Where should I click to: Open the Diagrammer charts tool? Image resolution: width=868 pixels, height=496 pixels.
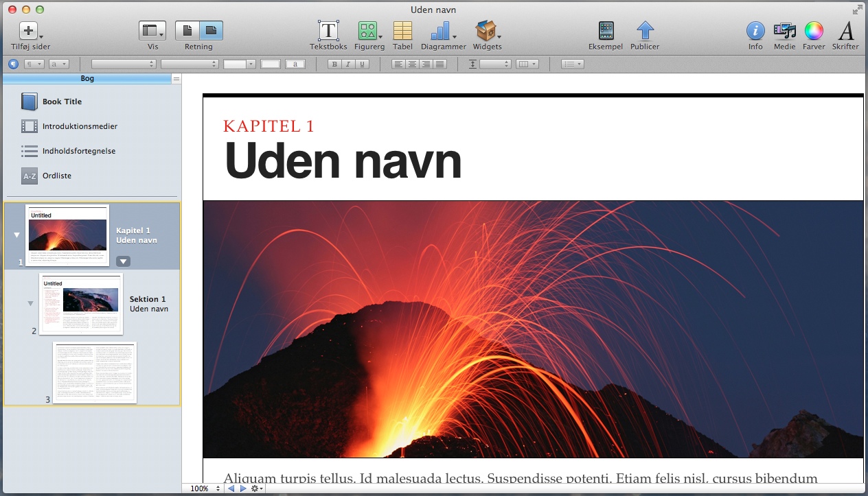coord(442,31)
